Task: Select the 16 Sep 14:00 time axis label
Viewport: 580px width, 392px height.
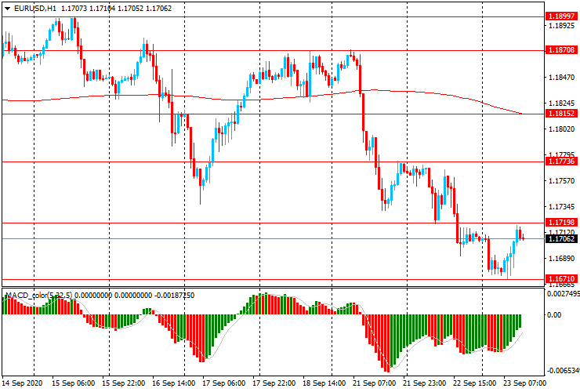Action: pos(173,383)
